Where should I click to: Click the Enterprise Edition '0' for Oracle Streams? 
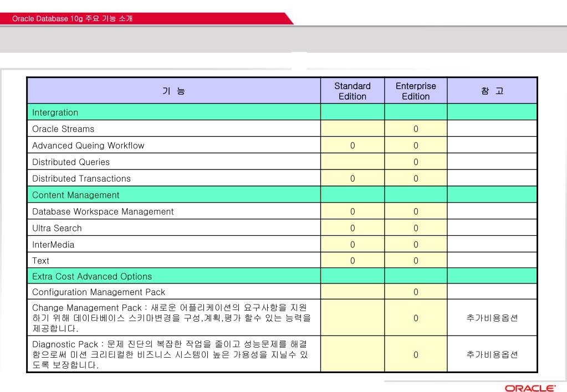click(x=416, y=129)
